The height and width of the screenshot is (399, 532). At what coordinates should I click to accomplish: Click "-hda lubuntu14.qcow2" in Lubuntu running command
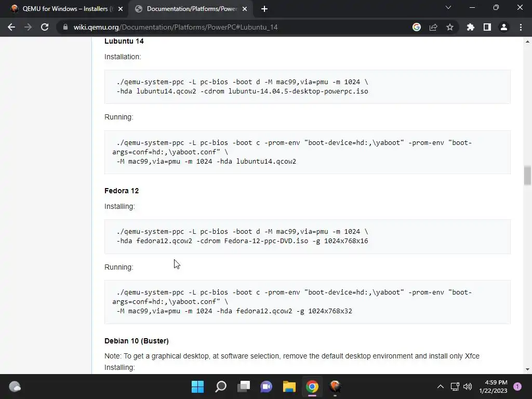[256, 162]
